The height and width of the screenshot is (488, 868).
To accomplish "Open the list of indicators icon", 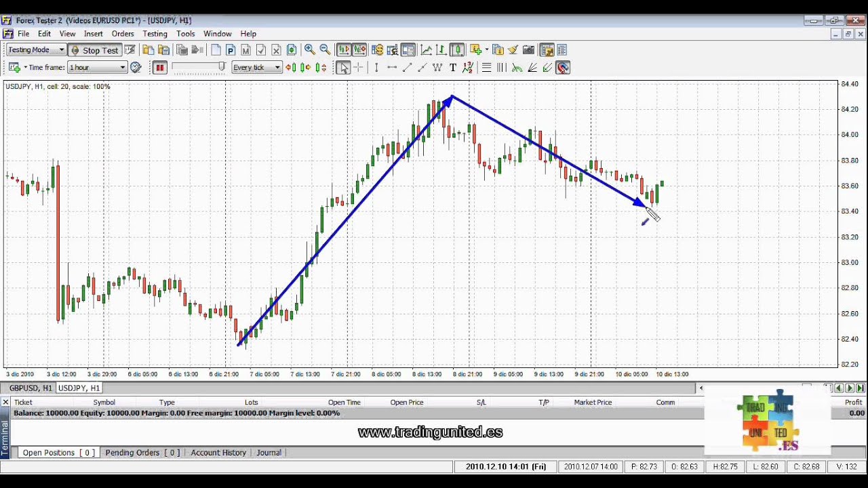I will tap(498, 49).
